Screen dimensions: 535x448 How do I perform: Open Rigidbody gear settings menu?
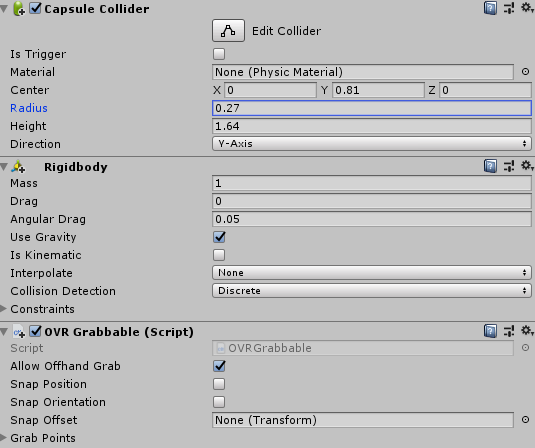click(527, 166)
